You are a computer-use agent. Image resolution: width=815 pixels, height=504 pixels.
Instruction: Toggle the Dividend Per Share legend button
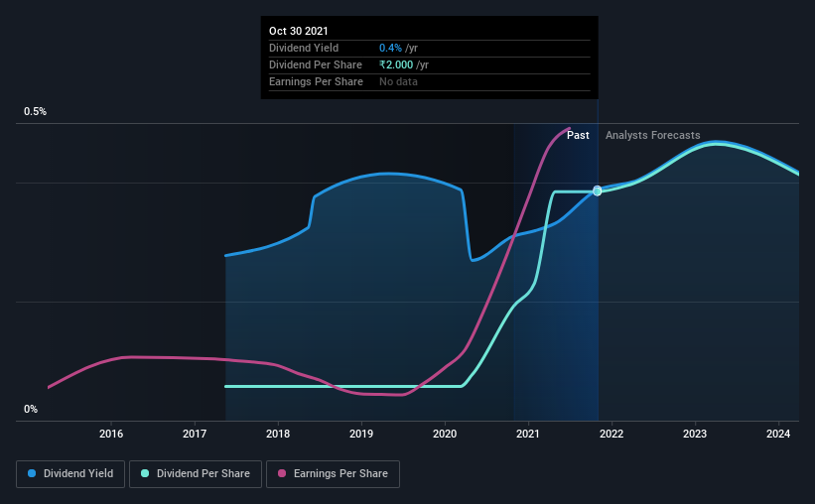(196, 474)
